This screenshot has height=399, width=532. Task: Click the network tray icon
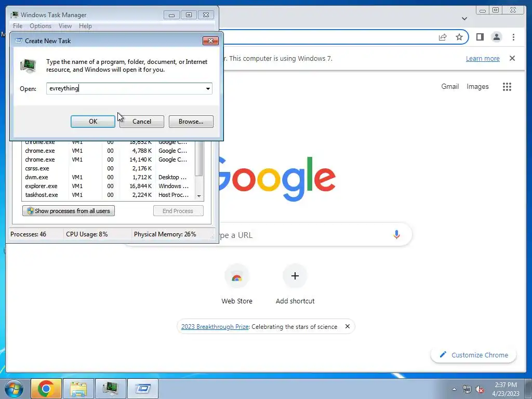[467, 389]
